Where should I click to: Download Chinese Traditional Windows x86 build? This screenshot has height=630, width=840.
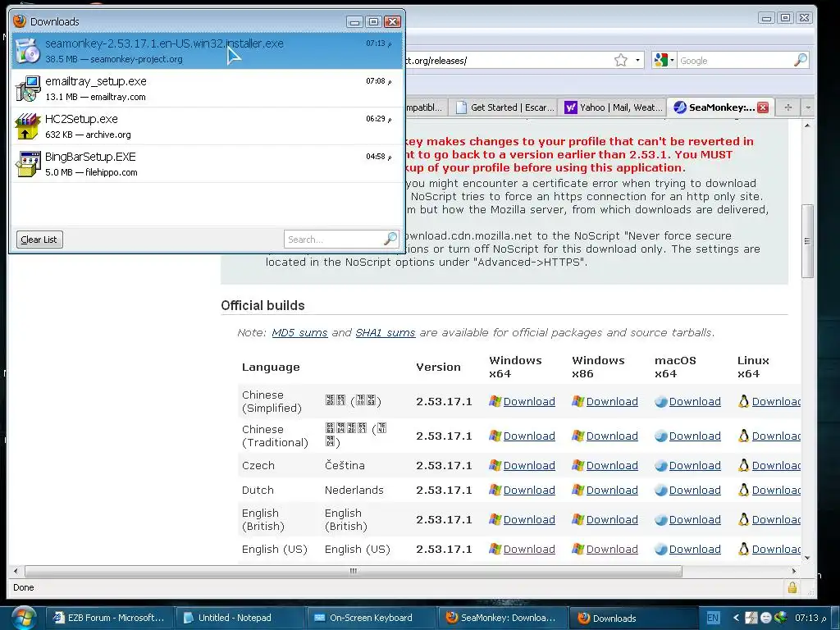click(x=612, y=436)
